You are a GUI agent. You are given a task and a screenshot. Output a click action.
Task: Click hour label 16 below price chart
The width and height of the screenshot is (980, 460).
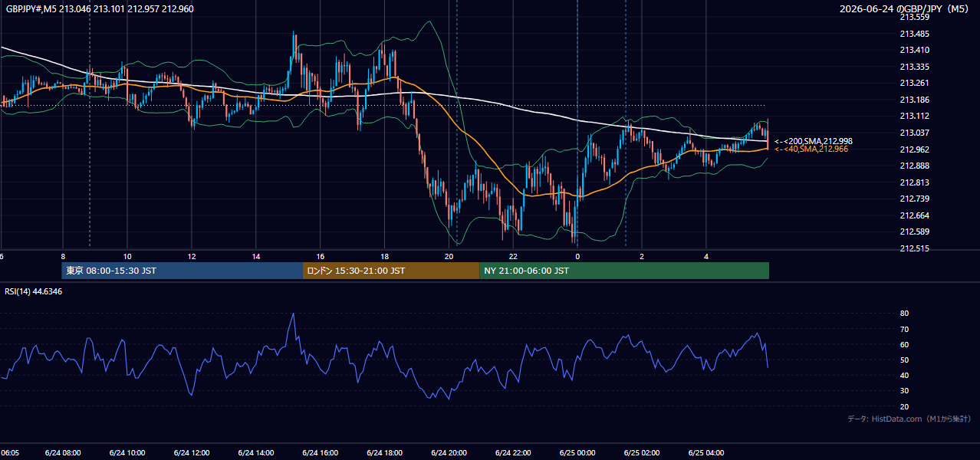point(321,257)
